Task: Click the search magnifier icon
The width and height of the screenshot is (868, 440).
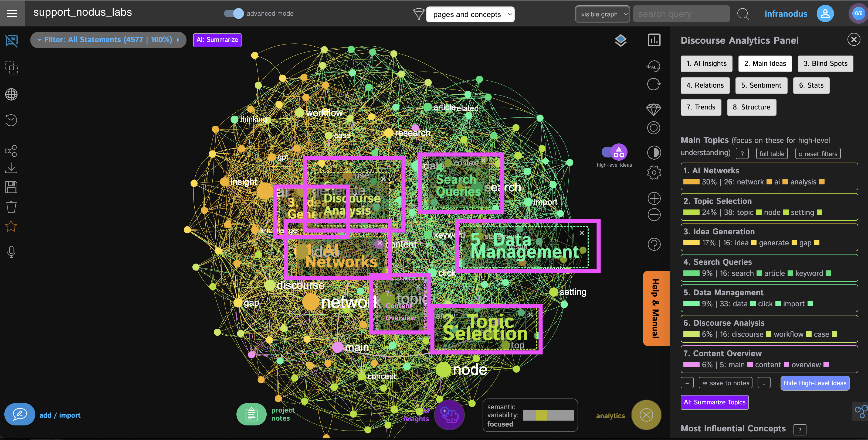Action: coord(743,14)
